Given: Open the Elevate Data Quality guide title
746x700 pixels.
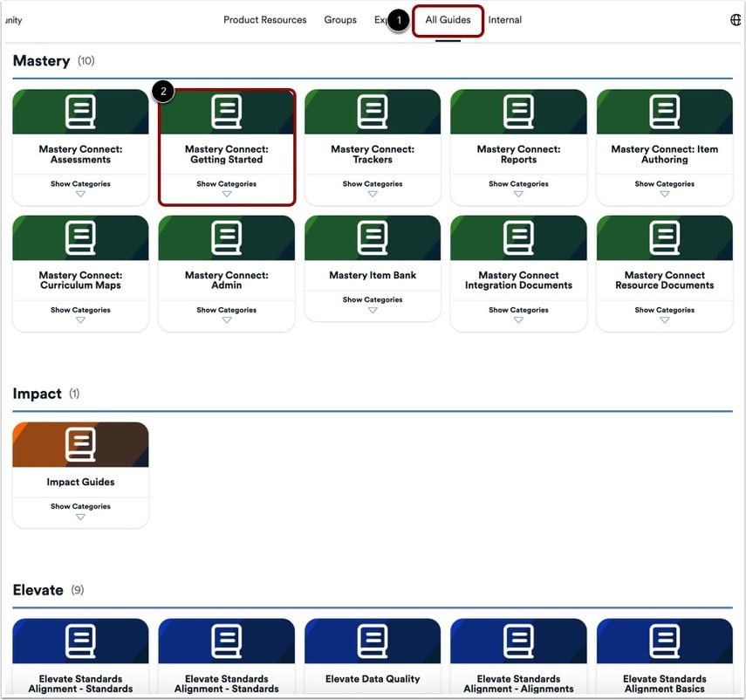Looking at the screenshot, I should click(373, 678).
